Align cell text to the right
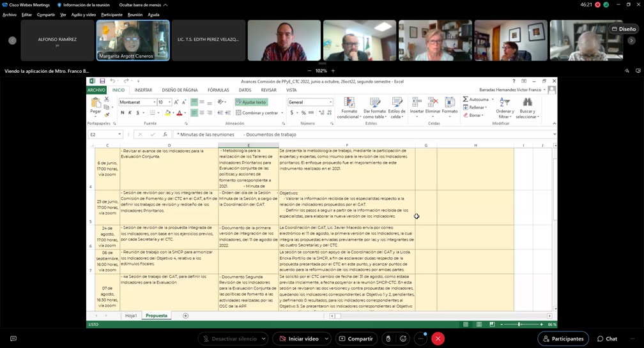This screenshot has height=348, width=644. coord(210,113)
